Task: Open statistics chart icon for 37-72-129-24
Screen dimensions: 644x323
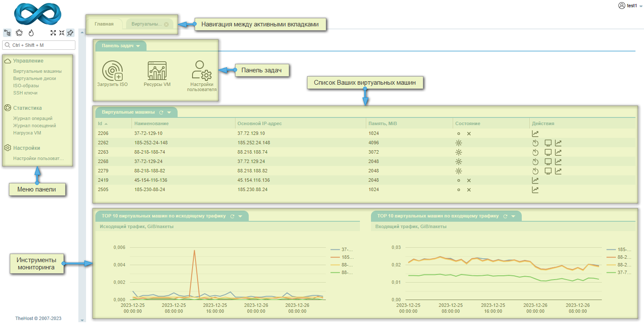Action: [558, 162]
